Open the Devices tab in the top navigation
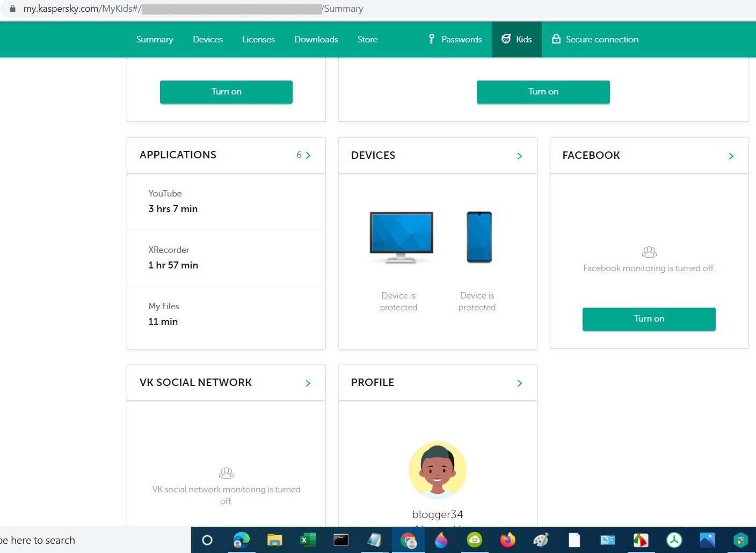The height and width of the screenshot is (553, 756). [x=208, y=39]
